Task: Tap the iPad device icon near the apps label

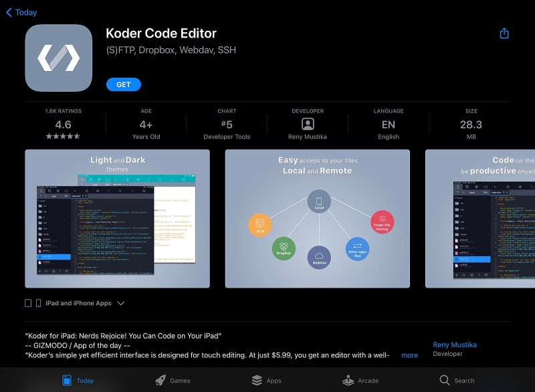Action: pos(26,302)
